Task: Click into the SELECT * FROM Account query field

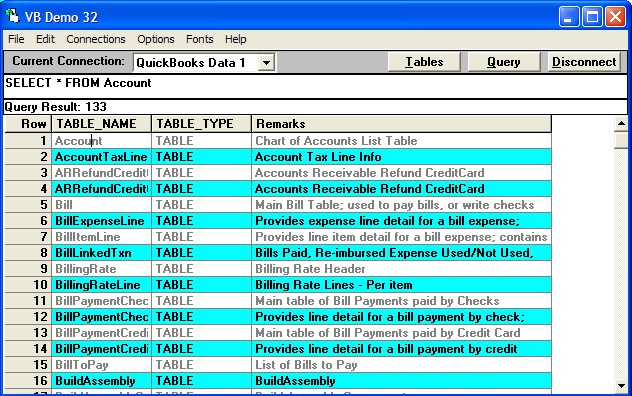Action: 316,86
